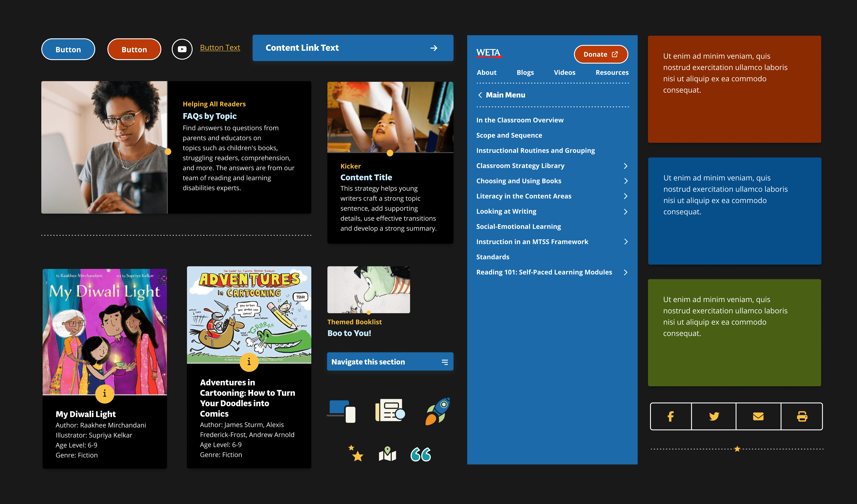Click the green color block

point(734,333)
